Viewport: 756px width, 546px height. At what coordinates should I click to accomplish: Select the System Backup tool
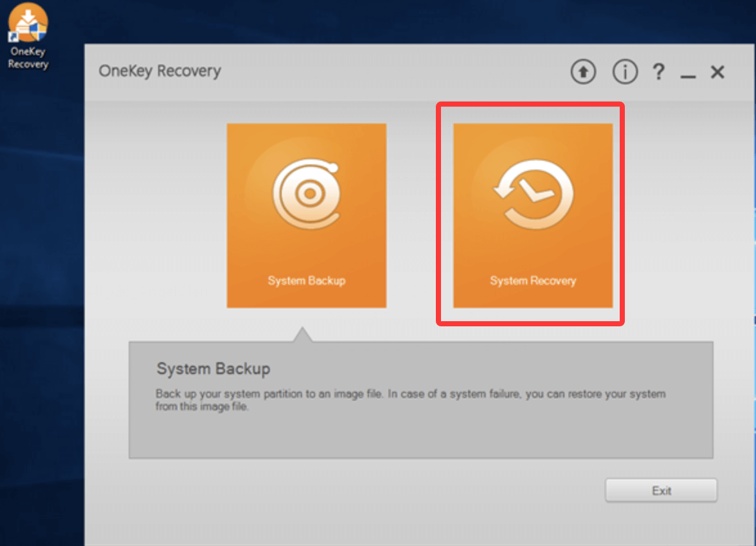(307, 215)
